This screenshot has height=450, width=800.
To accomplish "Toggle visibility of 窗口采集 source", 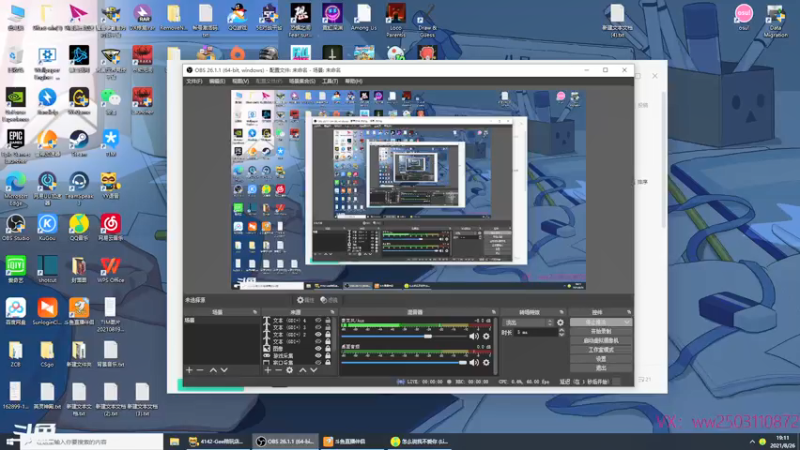I will [x=318, y=362].
